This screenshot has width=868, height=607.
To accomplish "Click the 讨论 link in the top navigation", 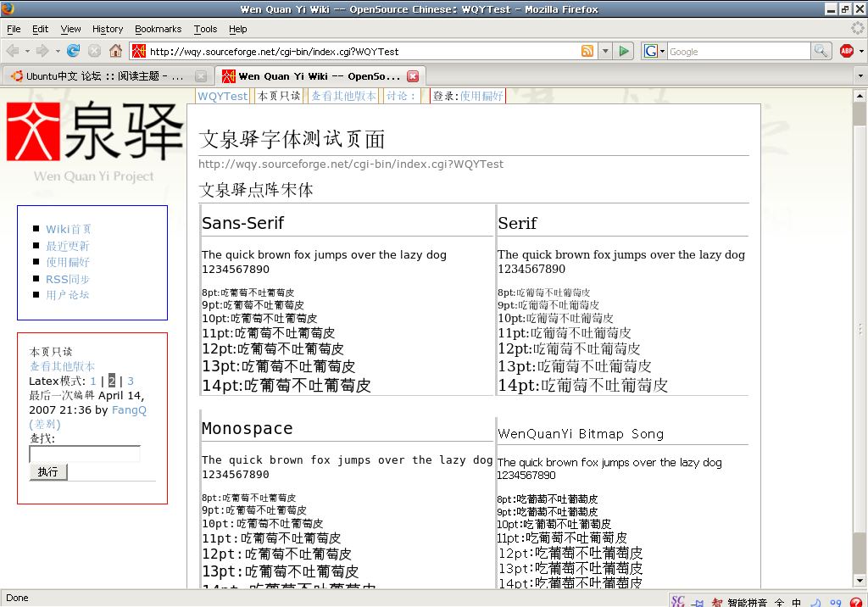I will click(400, 97).
